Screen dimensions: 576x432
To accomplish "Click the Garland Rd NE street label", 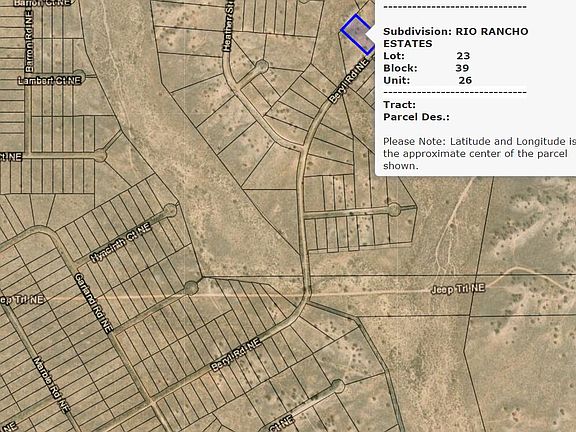I will [x=93, y=303].
